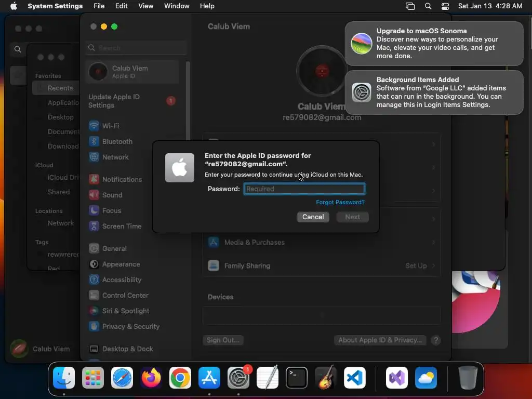This screenshot has width=532, height=399.
Task: Open Spotlight search in menu bar
Action: (428, 6)
